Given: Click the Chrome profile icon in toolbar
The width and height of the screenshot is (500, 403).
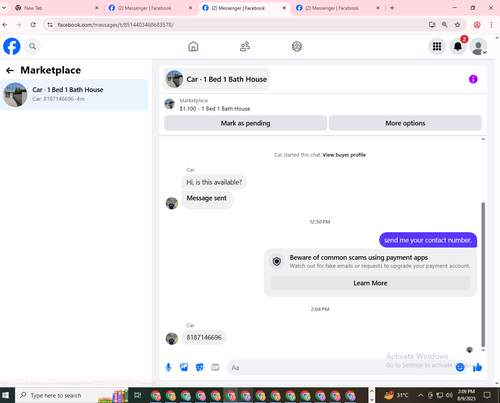Looking at the screenshot, I should point(477,25).
